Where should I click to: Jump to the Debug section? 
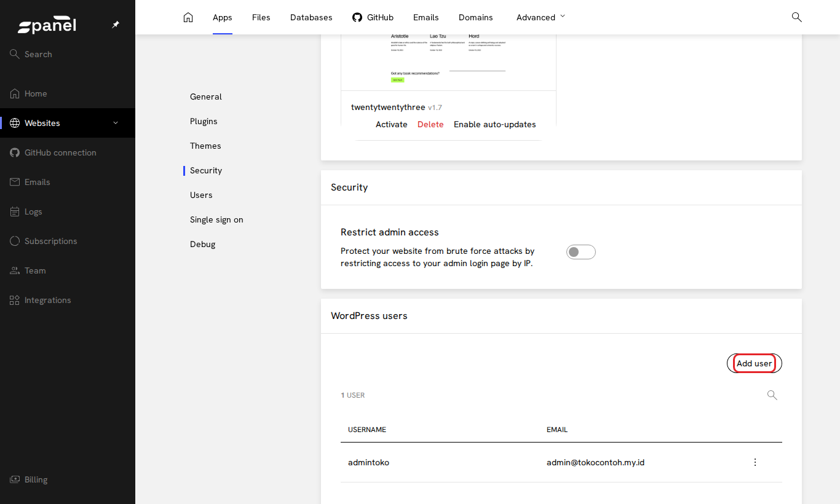(x=203, y=244)
